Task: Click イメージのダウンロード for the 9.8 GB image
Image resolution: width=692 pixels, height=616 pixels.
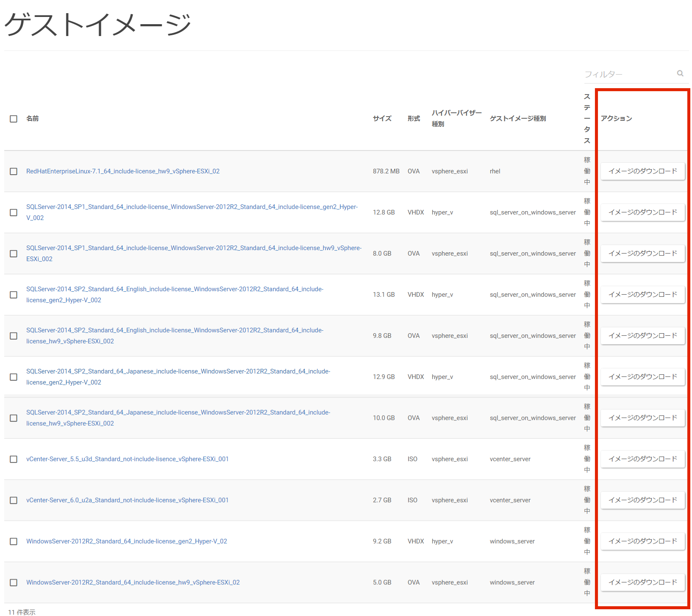Action: pyautogui.click(x=643, y=336)
